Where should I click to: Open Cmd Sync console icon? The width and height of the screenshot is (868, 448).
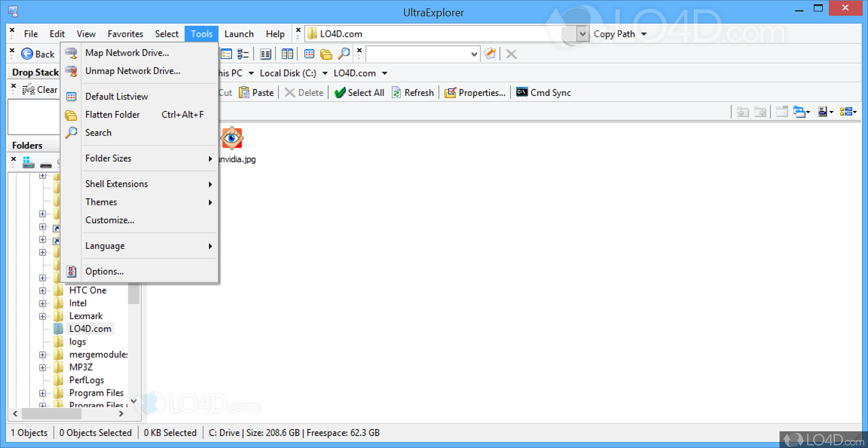[x=522, y=93]
